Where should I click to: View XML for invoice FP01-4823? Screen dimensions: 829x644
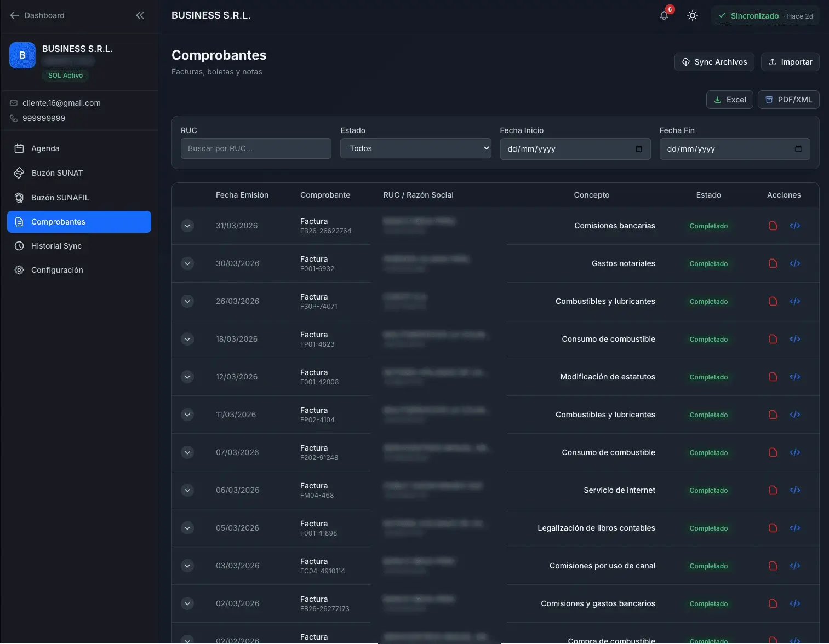point(795,339)
